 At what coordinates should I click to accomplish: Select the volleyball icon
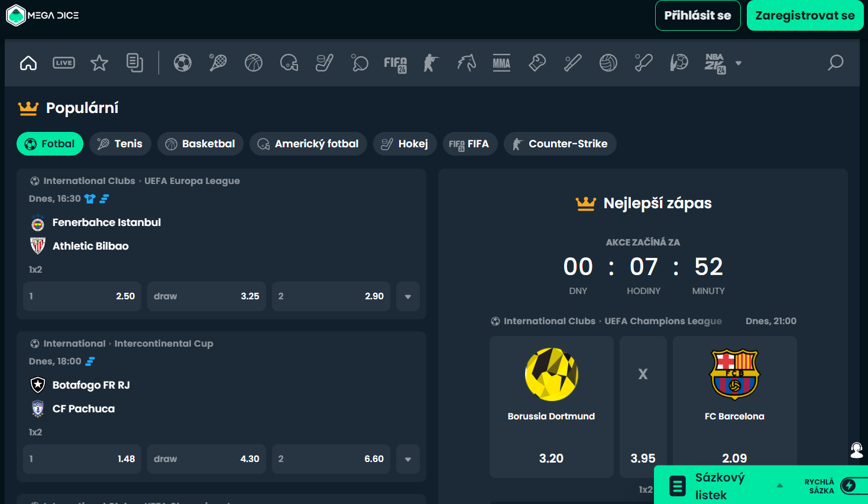pyautogui.click(x=608, y=63)
